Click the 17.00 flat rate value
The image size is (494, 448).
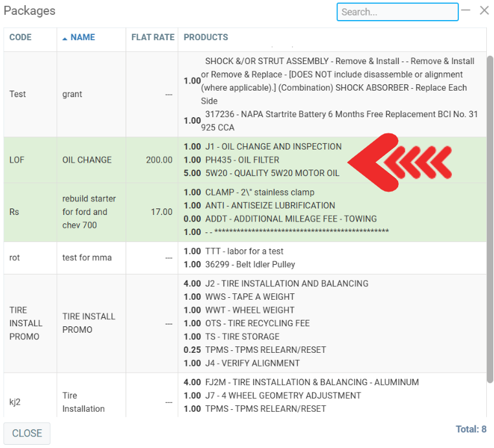point(162,212)
